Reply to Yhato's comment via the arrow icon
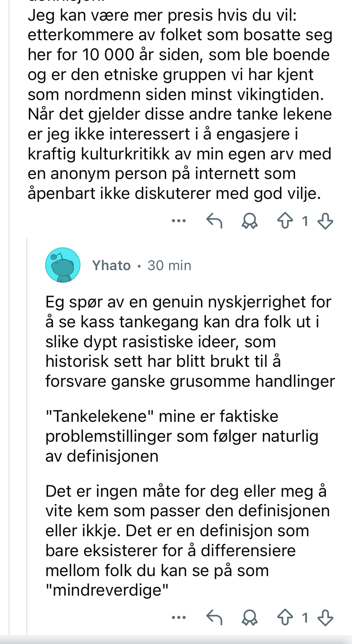Image resolution: width=352 pixels, height=644 pixels. (214, 617)
